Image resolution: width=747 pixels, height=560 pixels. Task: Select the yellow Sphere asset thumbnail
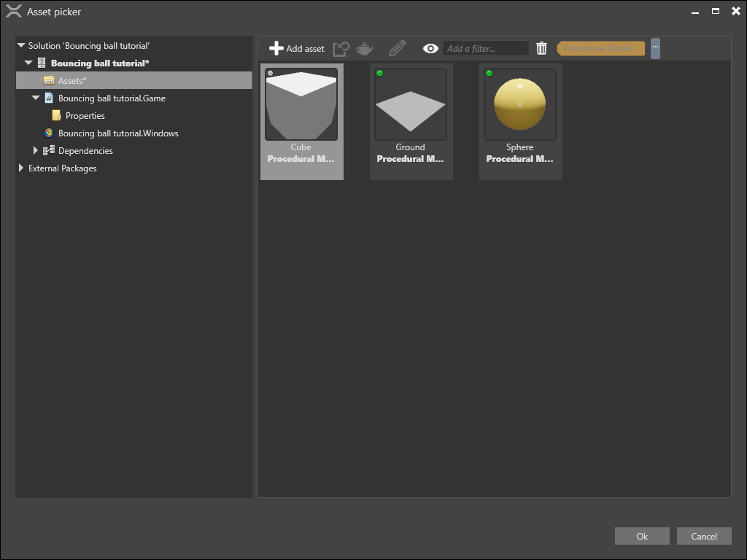[x=519, y=104]
